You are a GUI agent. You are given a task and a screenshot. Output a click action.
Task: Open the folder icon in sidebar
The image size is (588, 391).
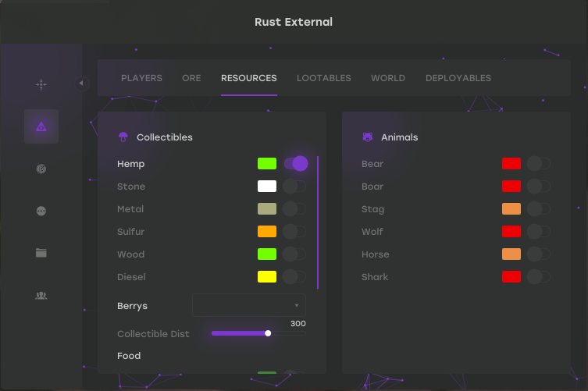coord(41,253)
